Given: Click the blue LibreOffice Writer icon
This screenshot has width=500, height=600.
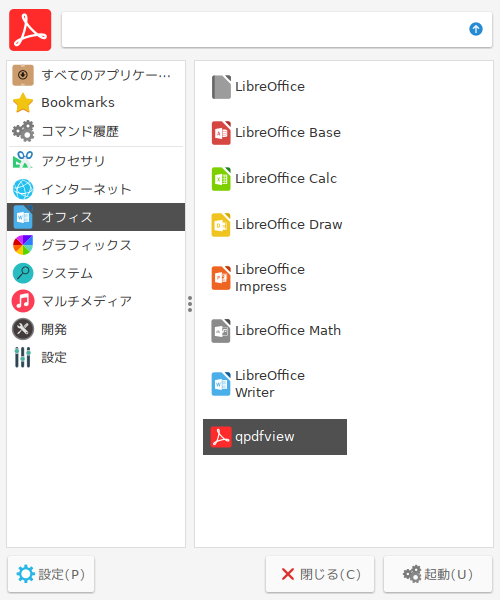Looking at the screenshot, I should 221,384.
